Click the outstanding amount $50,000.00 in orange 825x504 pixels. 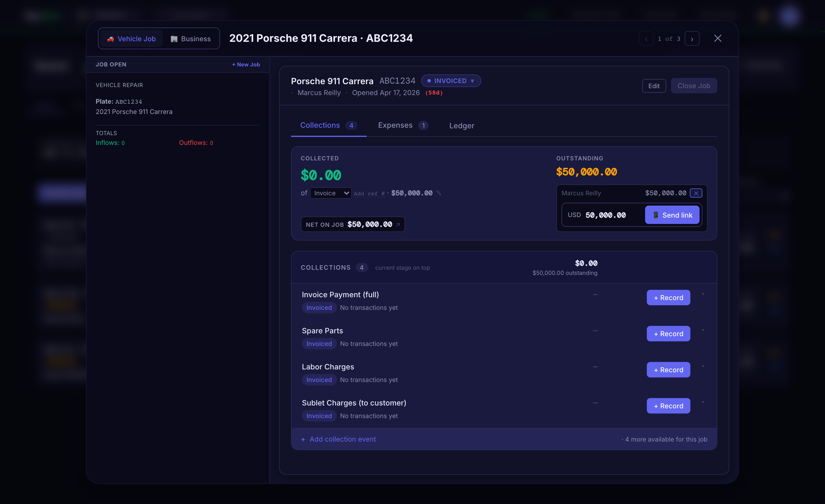[586, 172]
